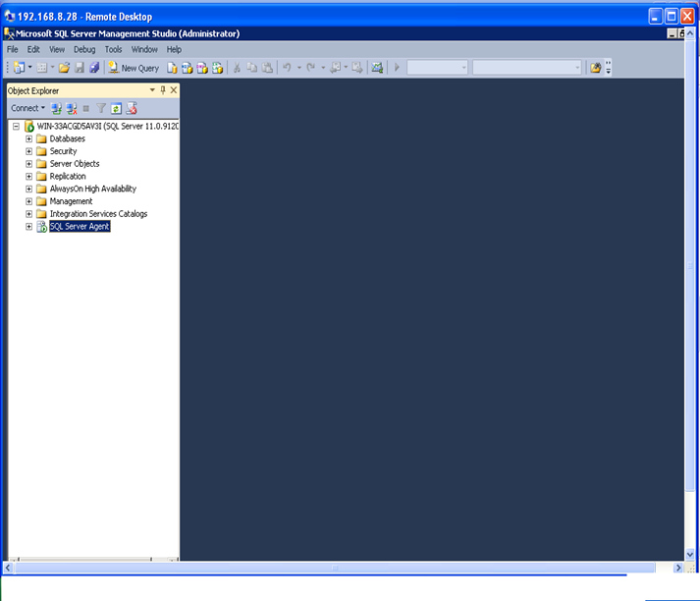Click the Copy toolbar icon
This screenshot has height=601, width=700.
tap(252, 68)
